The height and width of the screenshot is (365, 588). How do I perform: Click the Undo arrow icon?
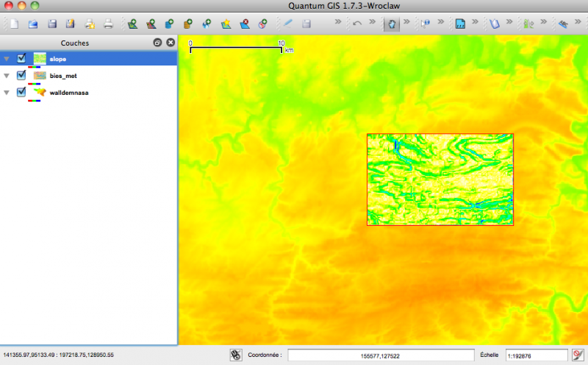click(x=357, y=24)
